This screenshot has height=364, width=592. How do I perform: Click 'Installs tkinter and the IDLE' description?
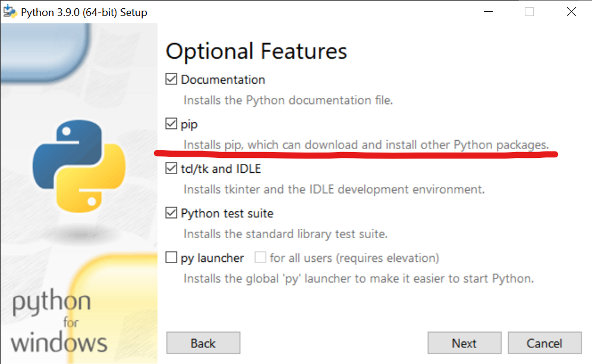[x=334, y=189]
